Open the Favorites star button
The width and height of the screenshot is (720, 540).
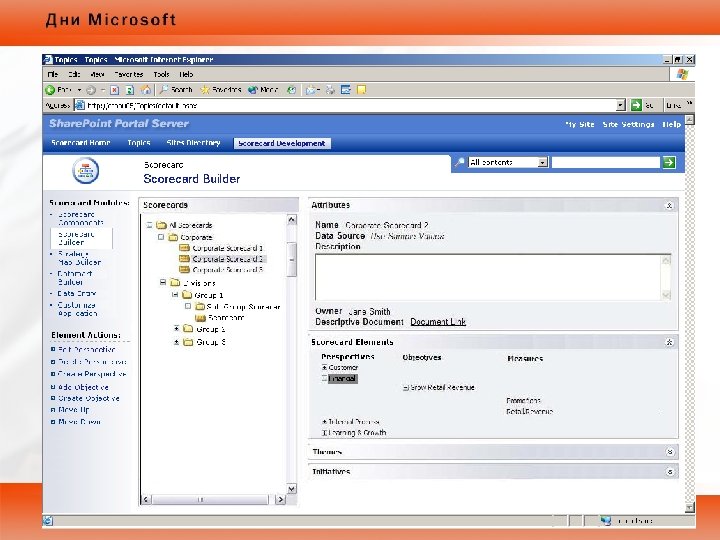tap(221, 90)
